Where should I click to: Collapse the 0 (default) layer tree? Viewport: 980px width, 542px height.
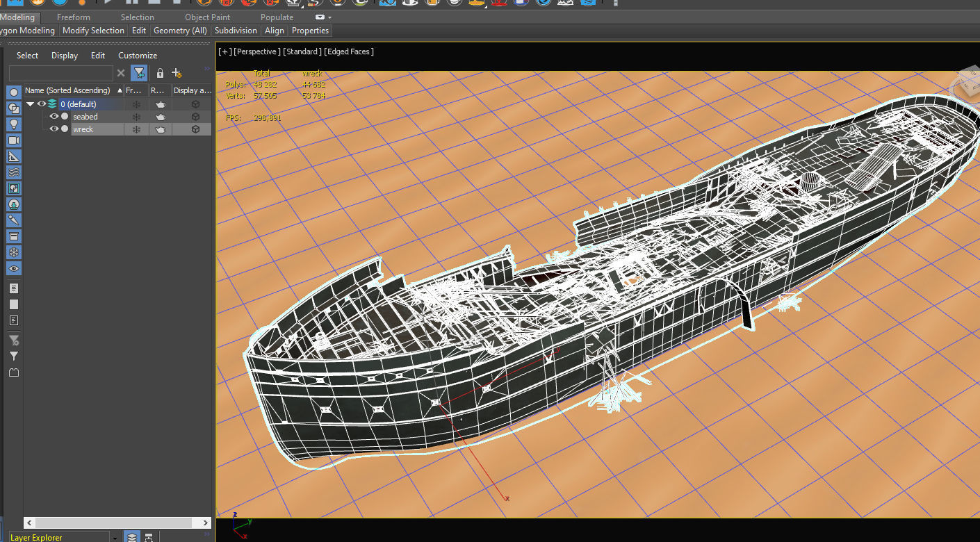click(x=30, y=104)
